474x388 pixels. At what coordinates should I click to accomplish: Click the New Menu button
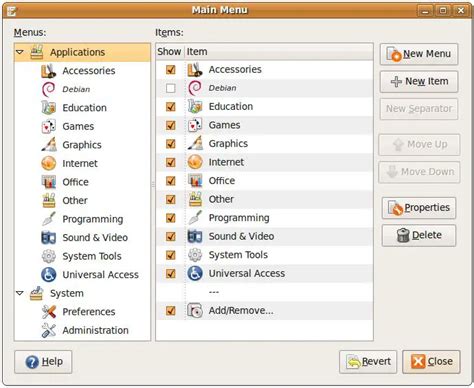click(x=419, y=54)
